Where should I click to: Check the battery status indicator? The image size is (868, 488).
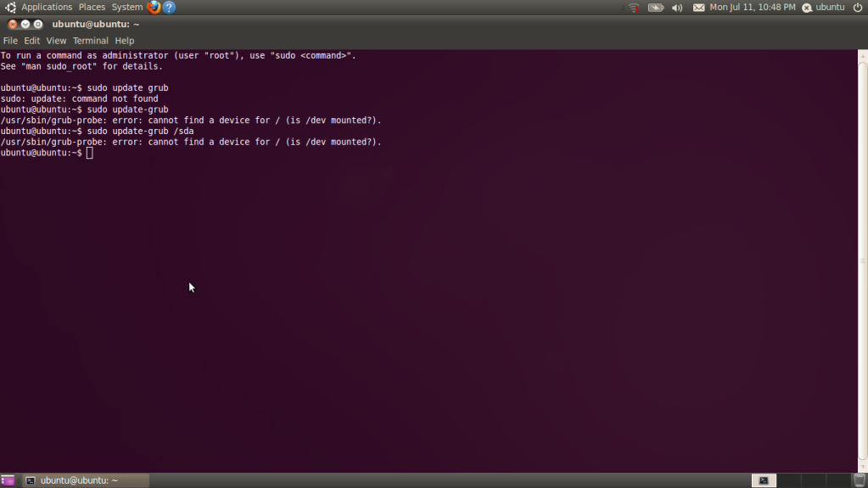(x=656, y=8)
